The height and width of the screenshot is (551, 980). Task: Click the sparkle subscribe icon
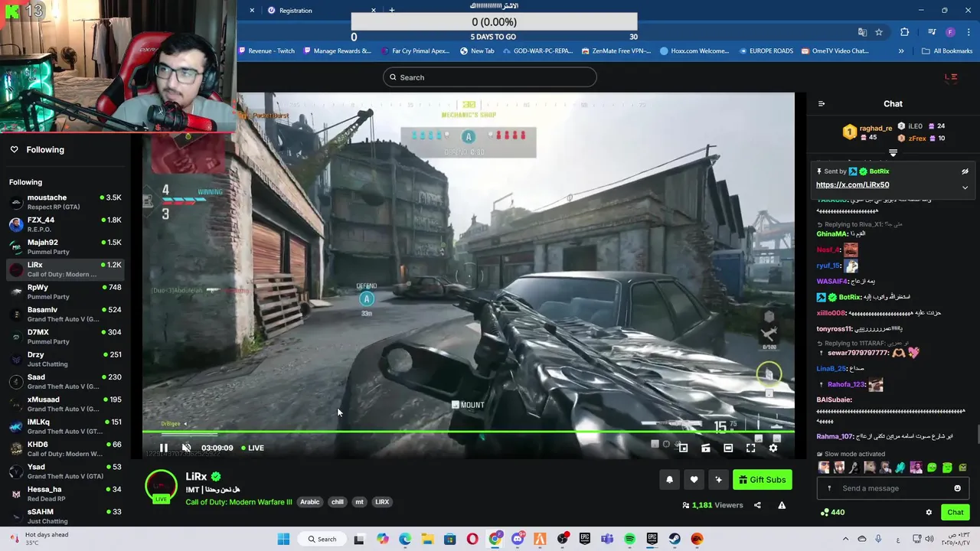click(x=718, y=480)
